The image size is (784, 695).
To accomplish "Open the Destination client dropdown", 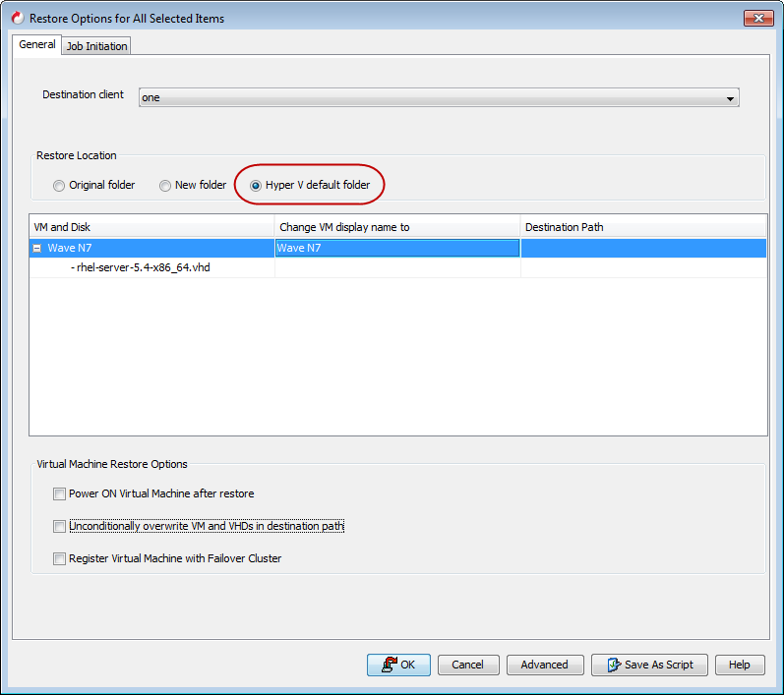I will click(730, 98).
